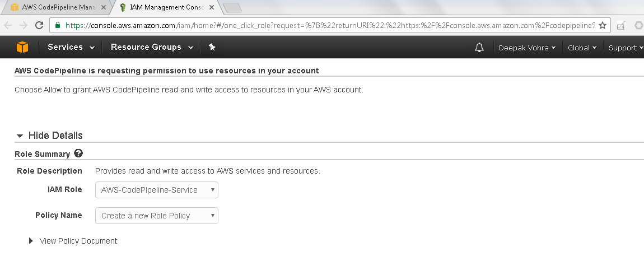Expand View Policy Document
The width and height of the screenshot is (644, 261).
tap(73, 241)
